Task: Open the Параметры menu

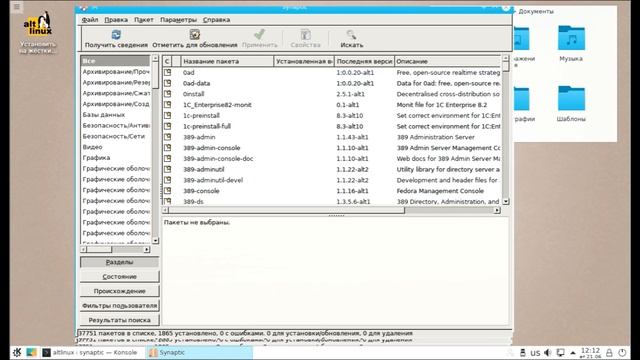Action: click(x=178, y=20)
